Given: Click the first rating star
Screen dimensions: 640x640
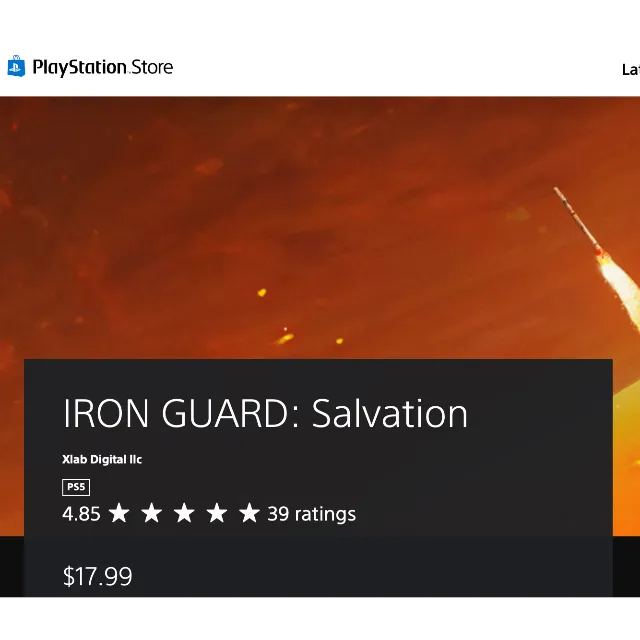Looking at the screenshot, I should pos(119,514).
